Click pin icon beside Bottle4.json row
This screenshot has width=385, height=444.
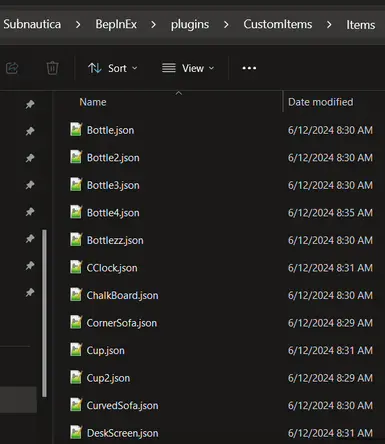point(30,212)
